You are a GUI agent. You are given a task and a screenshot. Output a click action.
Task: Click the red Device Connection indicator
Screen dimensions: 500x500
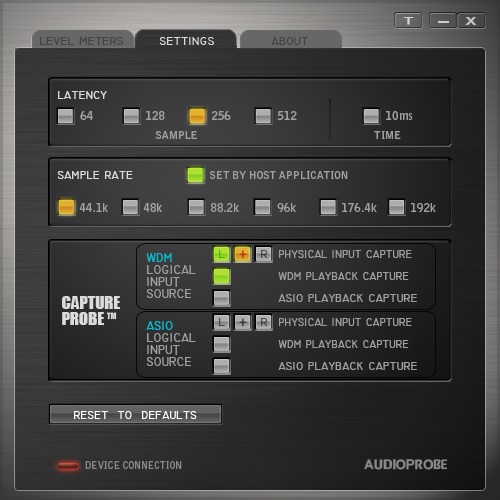pyautogui.click(x=68, y=465)
